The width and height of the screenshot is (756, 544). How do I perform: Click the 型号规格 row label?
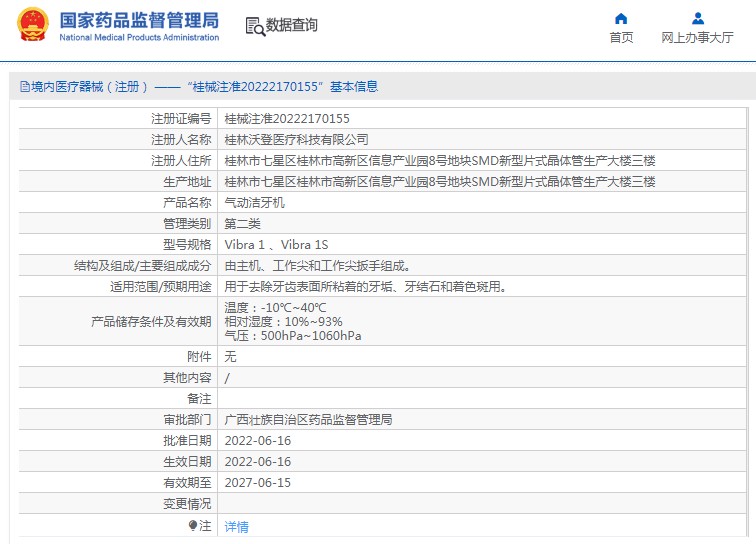(x=187, y=245)
